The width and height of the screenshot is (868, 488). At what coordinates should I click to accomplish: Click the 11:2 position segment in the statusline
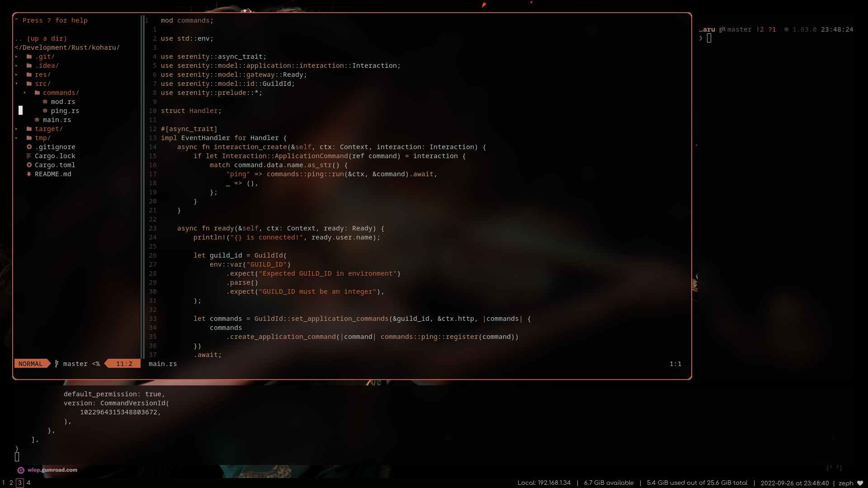[x=123, y=363]
